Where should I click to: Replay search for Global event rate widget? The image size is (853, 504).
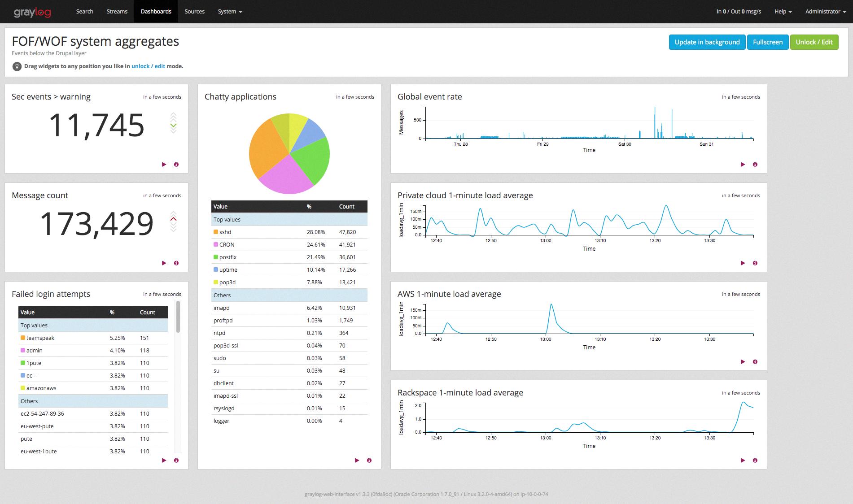coord(743,165)
